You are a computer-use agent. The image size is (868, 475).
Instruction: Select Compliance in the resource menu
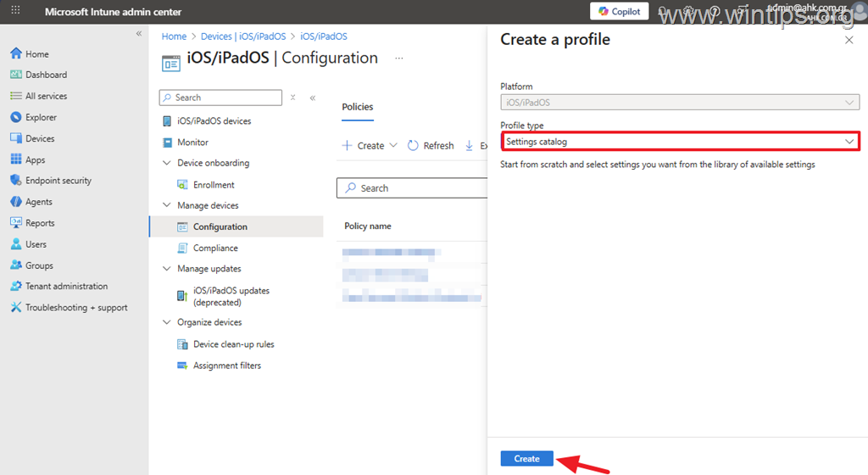(215, 249)
